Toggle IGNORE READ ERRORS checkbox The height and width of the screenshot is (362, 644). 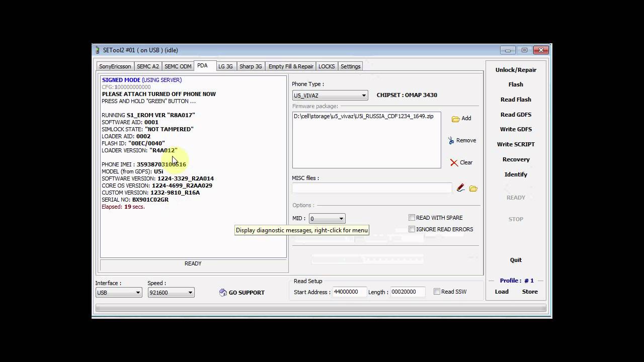click(x=412, y=229)
